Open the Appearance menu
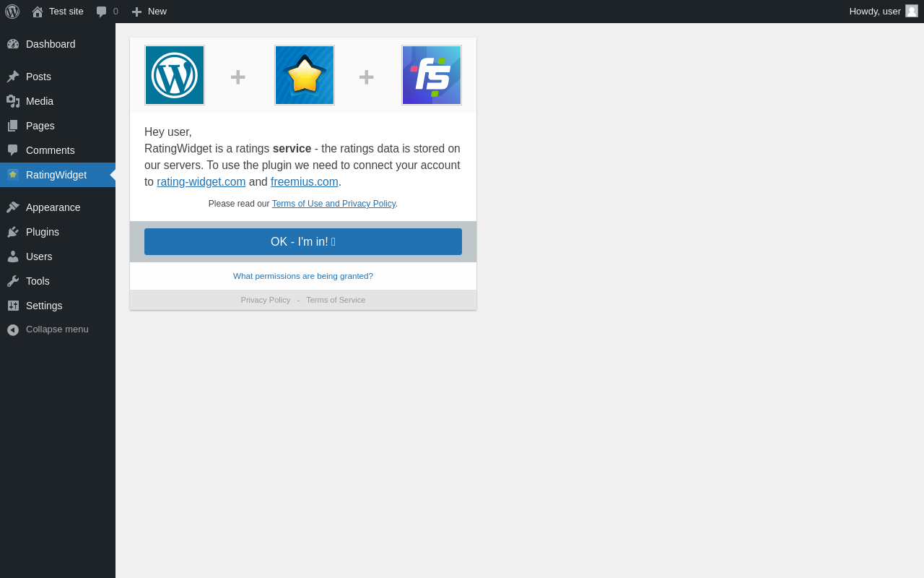This screenshot has width=924, height=578. tap(58, 207)
